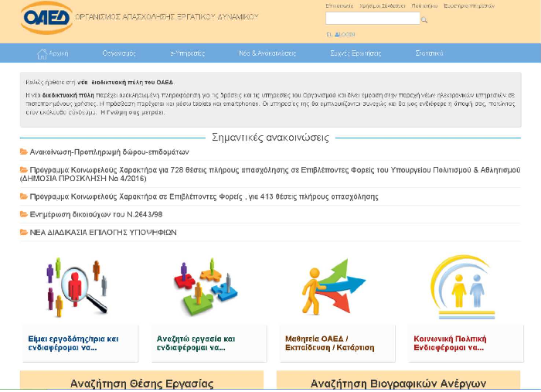Select Συχνές Ερωτήσεις in navigation bar
This screenshot has height=392, width=541.
coord(356,53)
